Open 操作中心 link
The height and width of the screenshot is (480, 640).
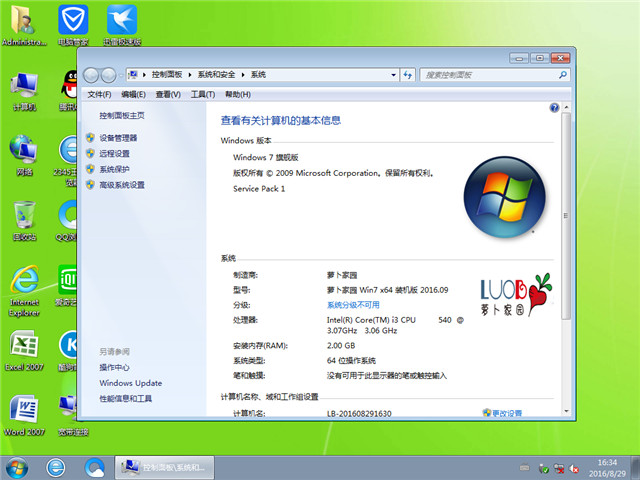pyautogui.click(x=114, y=367)
